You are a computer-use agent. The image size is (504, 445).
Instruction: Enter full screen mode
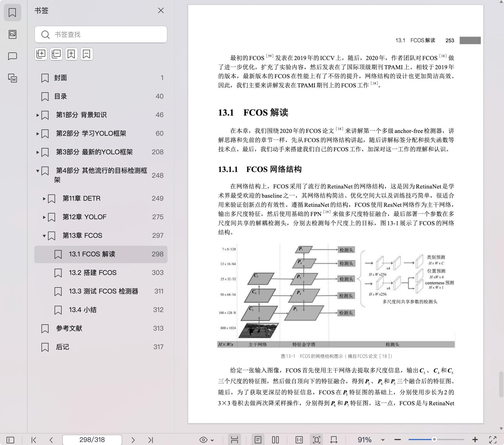(493, 440)
